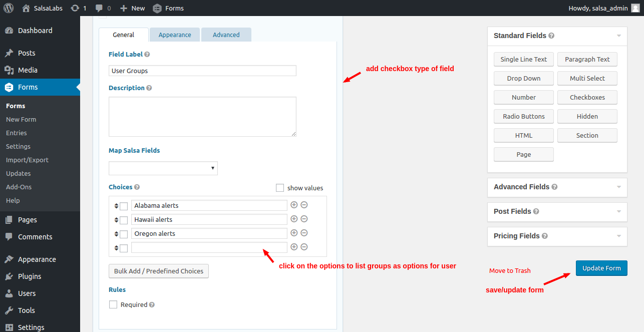Open Add-Ons in Forms submenu
Screen dimensions: 644x332
pos(19,187)
